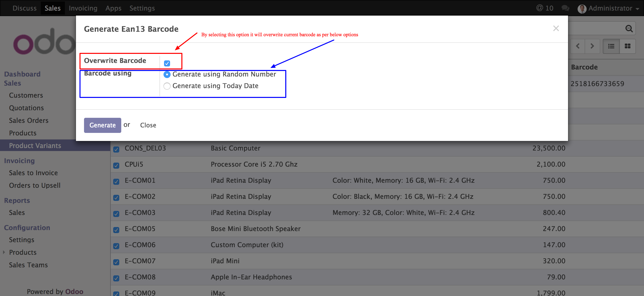
Task: Switch to list view icon
Action: pyautogui.click(x=611, y=46)
